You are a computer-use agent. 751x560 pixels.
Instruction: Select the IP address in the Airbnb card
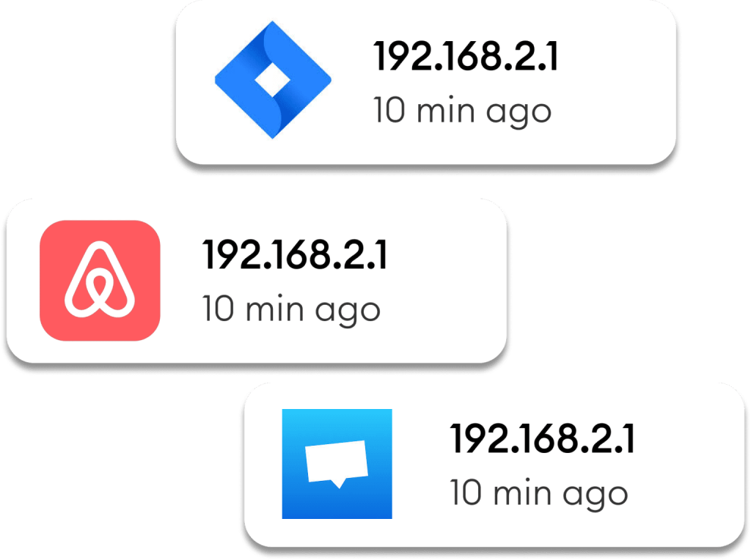point(295,255)
